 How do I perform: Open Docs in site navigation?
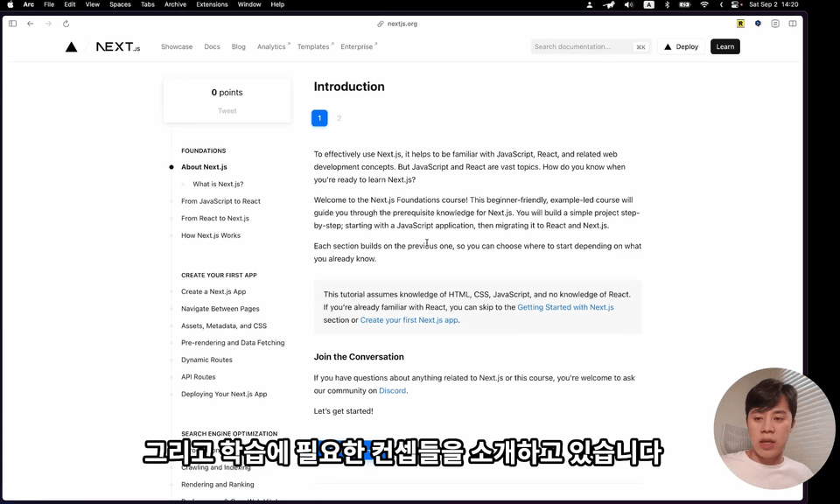tap(212, 46)
